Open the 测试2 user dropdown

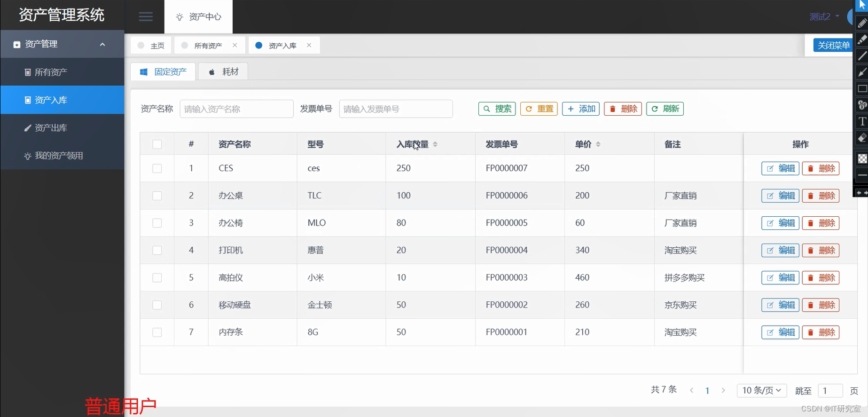824,16
